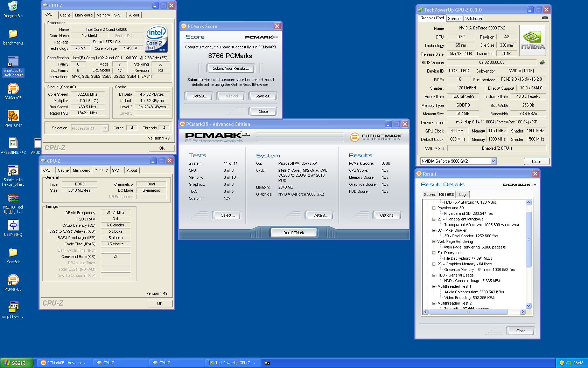Click OK in CPU-Z memory window

(x=160, y=304)
